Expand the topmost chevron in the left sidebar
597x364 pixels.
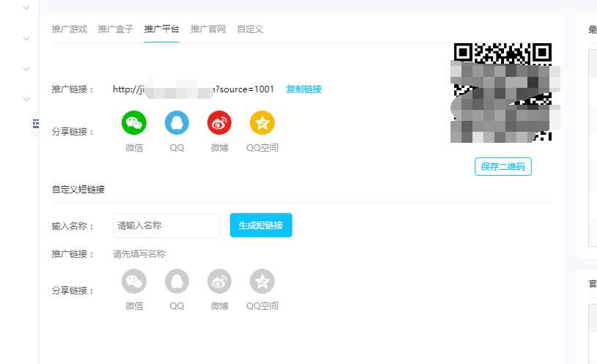coord(26,8)
